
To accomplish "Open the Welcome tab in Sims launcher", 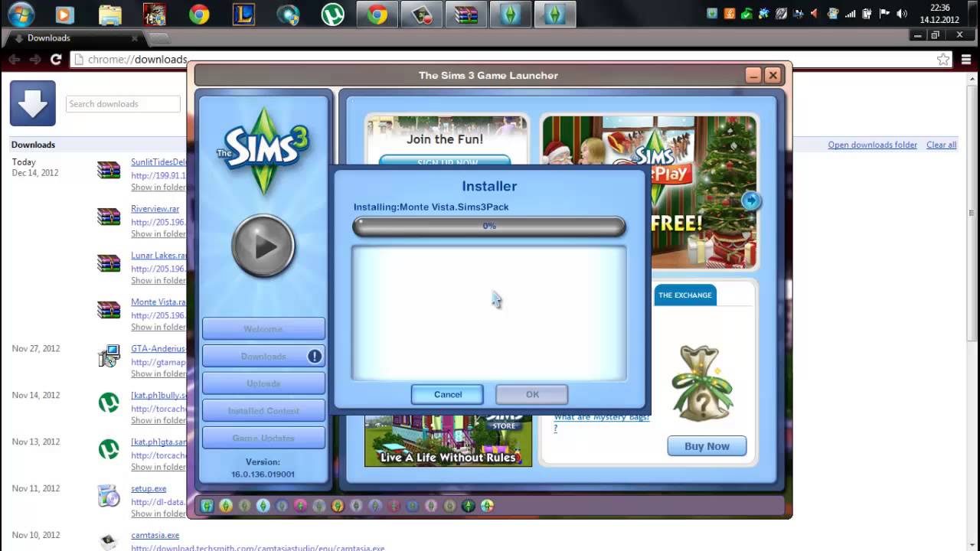I will (x=263, y=329).
